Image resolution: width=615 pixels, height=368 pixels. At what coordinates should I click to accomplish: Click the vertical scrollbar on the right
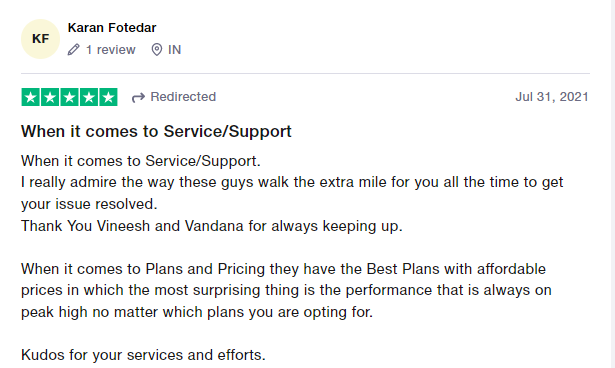pyautogui.click(x=613, y=184)
